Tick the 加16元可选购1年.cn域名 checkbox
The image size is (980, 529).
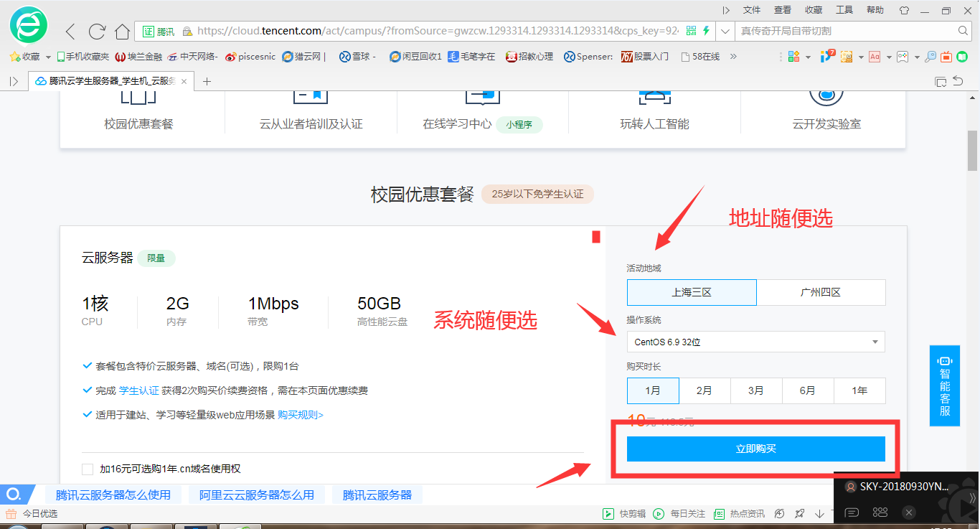tap(88, 469)
